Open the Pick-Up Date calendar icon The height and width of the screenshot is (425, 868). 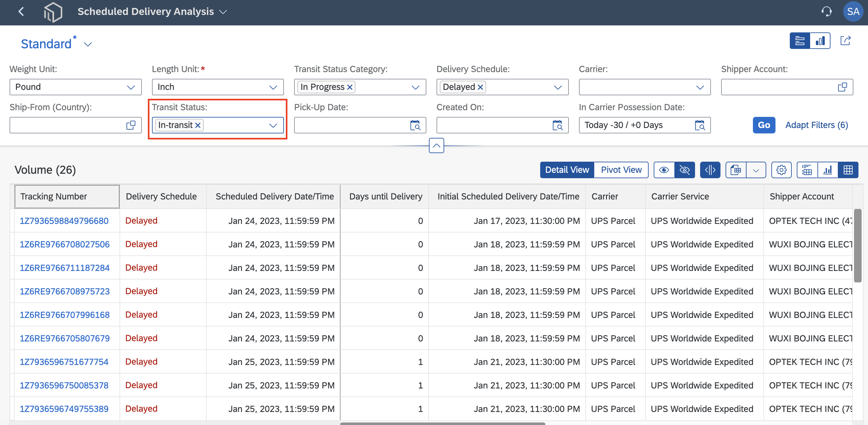[x=416, y=125]
